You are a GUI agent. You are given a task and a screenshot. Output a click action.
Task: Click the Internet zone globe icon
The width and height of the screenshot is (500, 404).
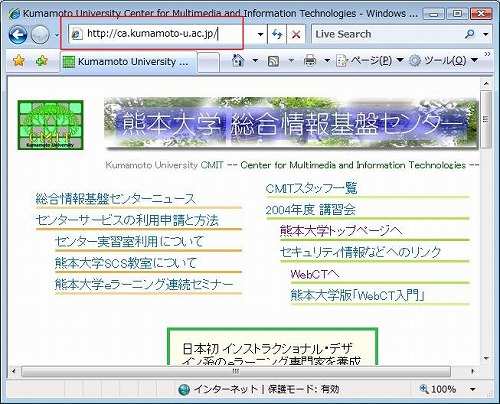tap(184, 389)
